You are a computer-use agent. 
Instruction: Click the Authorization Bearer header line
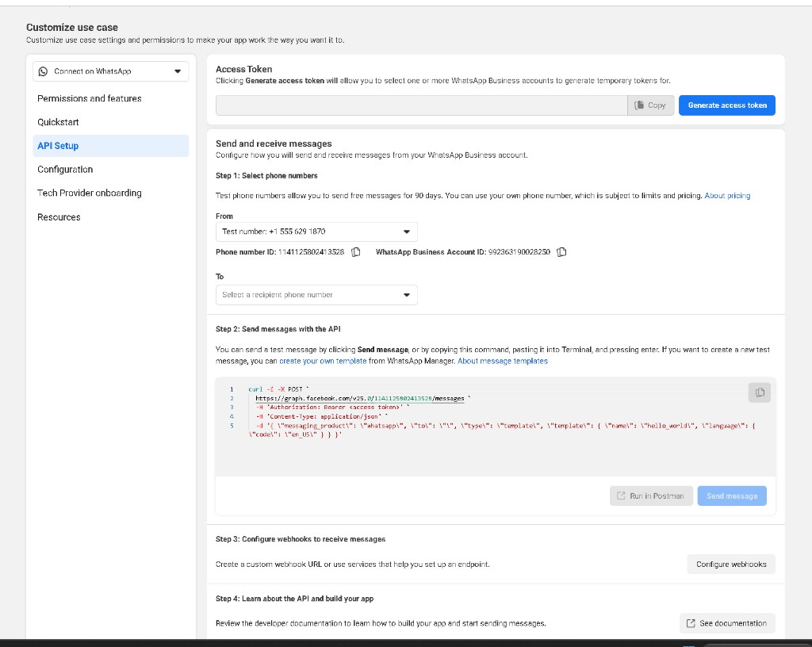click(x=331, y=408)
